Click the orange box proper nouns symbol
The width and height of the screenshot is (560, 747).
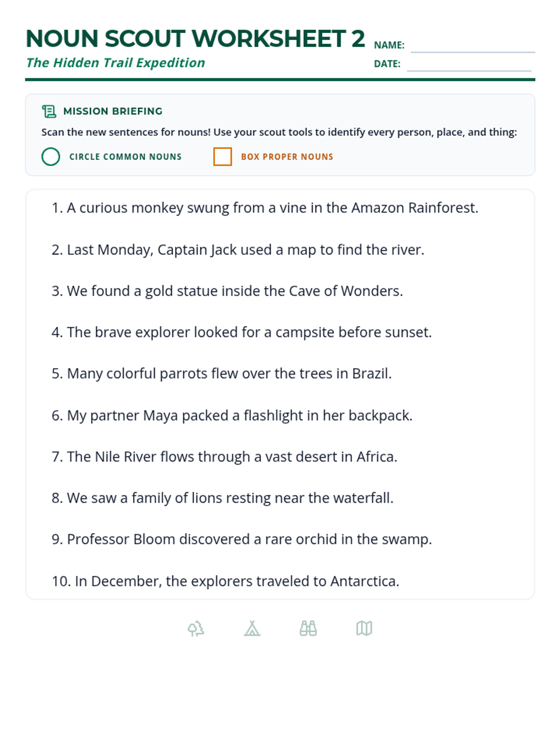point(223,157)
